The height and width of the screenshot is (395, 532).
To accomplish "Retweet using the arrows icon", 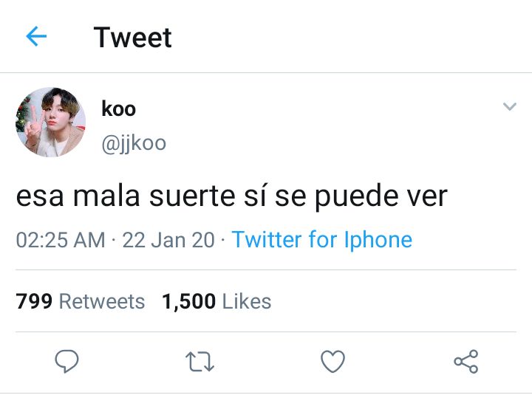I will point(199,362).
